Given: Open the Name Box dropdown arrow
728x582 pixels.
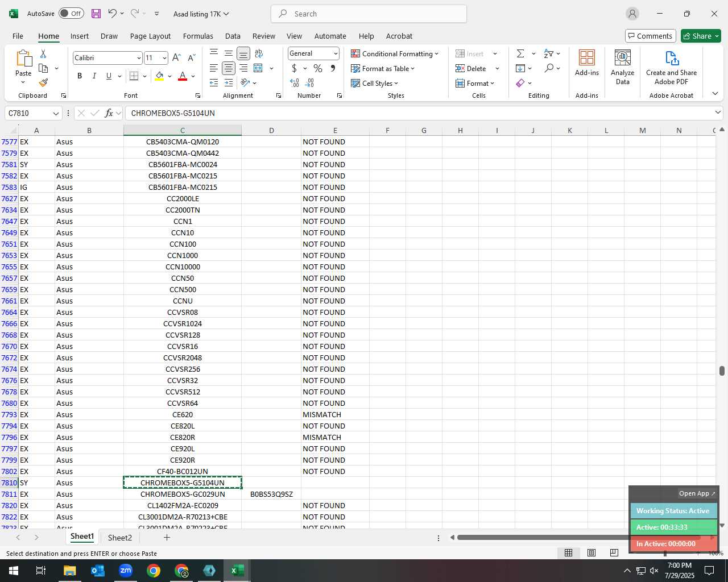Looking at the screenshot, I should click(56, 113).
